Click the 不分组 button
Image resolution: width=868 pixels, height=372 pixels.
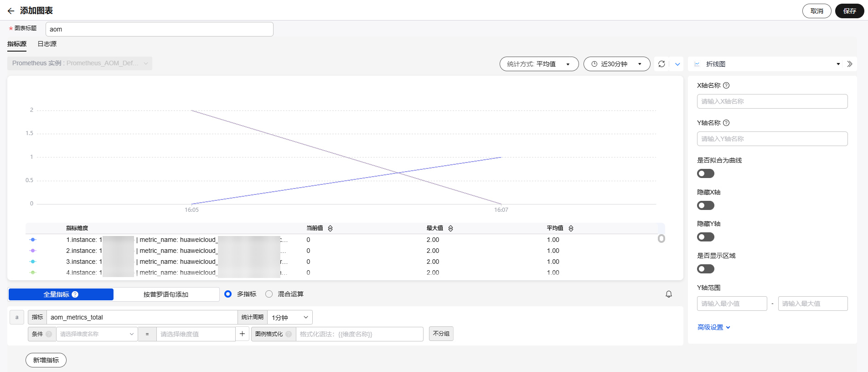[x=441, y=334]
